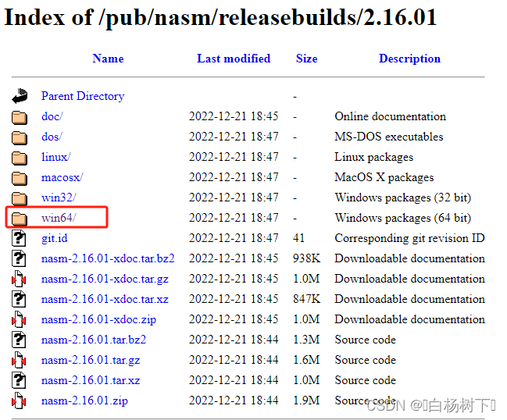The height and width of the screenshot is (420, 507).
Task: Click the size value '1.3M'
Action: 306,340
